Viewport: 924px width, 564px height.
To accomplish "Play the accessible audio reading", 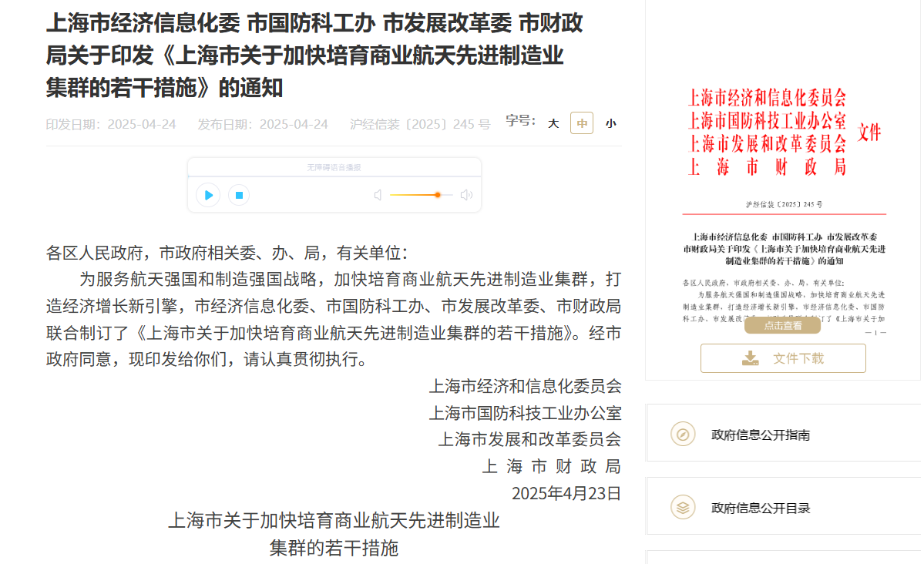I will coord(208,195).
